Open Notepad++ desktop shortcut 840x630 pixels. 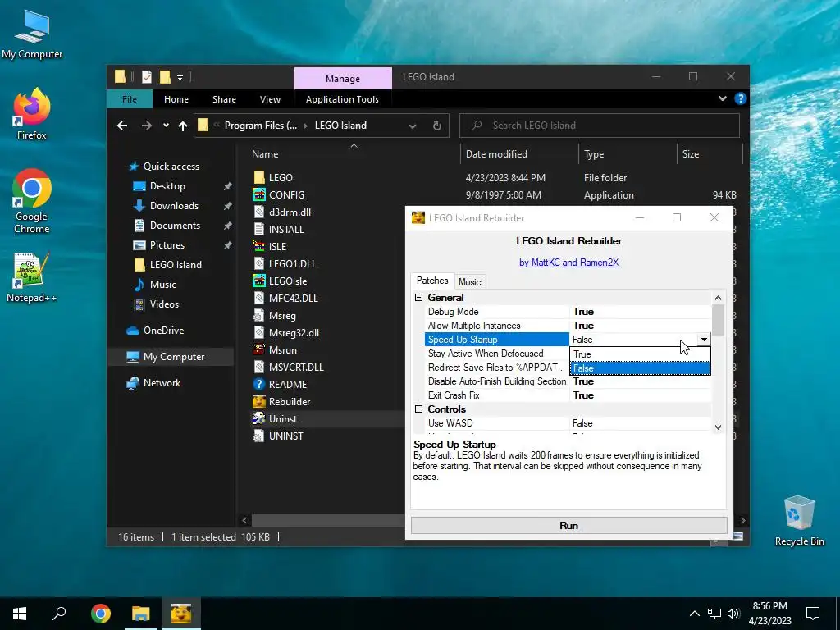point(32,277)
